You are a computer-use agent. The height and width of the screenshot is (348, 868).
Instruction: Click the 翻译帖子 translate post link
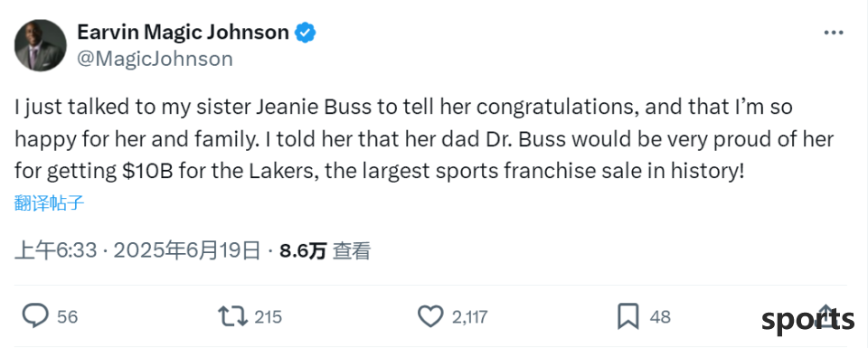click(49, 203)
